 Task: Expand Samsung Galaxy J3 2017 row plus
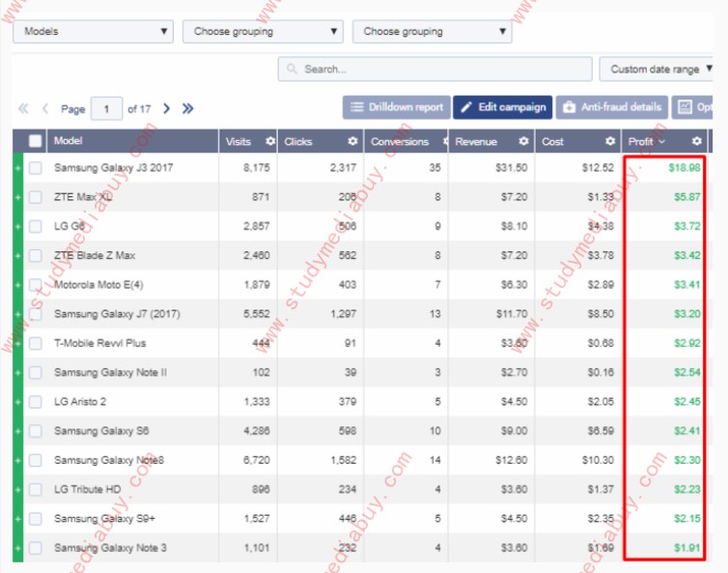[x=17, y=168]
